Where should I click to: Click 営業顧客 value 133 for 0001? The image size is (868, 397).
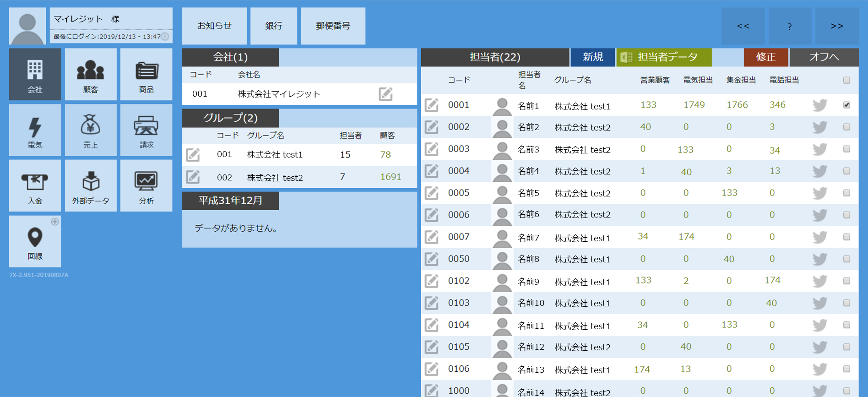pos(648,105)
